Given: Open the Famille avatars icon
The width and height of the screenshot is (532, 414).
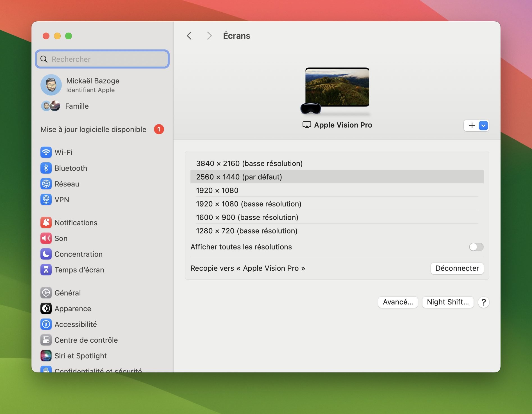Looking at the screenshot, I should (51, 106).
